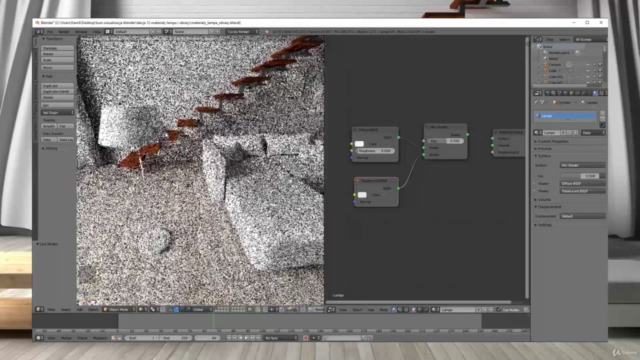Open the World properties tab icon
This screenshot has height=360, width=640.
click(565, 93)
